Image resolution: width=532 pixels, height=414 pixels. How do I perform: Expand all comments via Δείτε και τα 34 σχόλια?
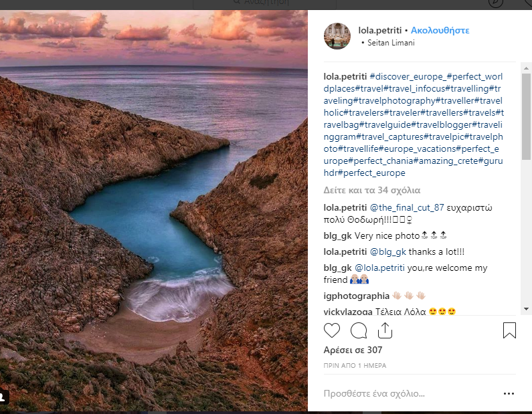click(371, 189)
